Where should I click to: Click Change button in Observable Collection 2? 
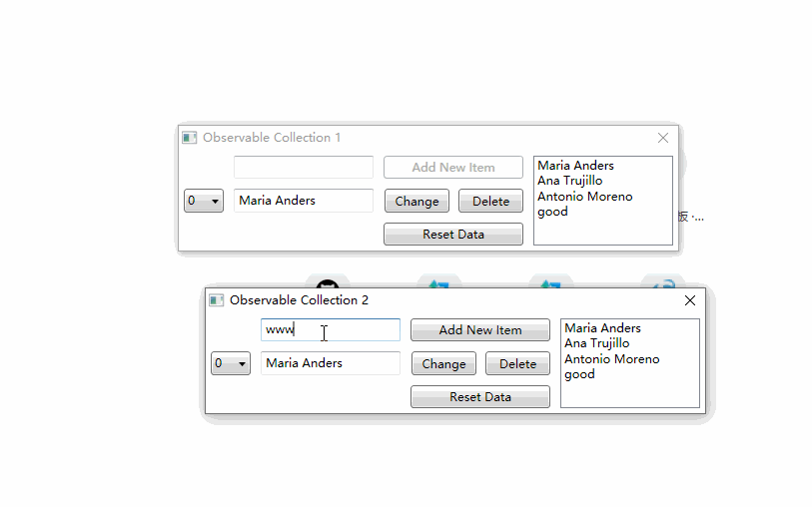(443, 363)
